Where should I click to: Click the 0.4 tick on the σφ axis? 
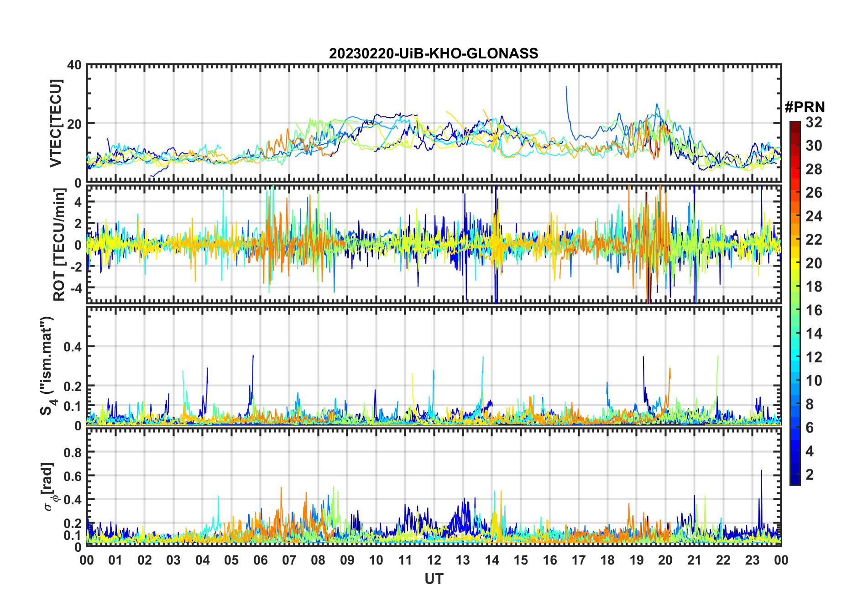click(73, 499)
